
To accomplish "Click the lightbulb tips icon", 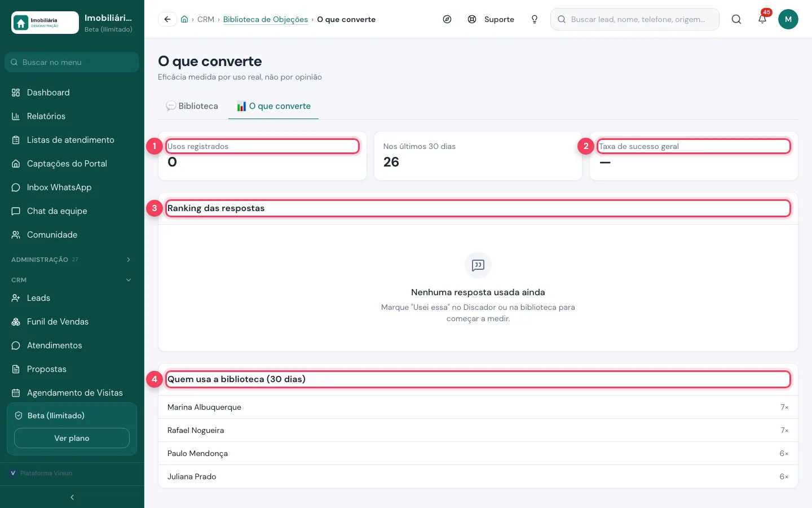I will pos(535,19).
